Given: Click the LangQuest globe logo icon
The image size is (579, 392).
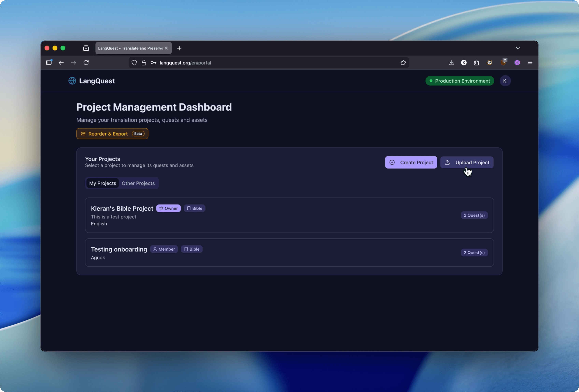Looking at the screenshot, I should click(x=72, y=81).
